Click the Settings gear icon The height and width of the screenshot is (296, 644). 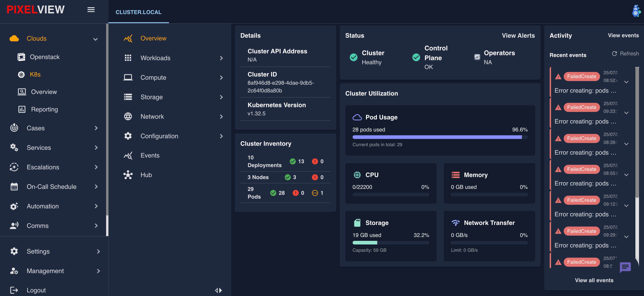(14, 251)
